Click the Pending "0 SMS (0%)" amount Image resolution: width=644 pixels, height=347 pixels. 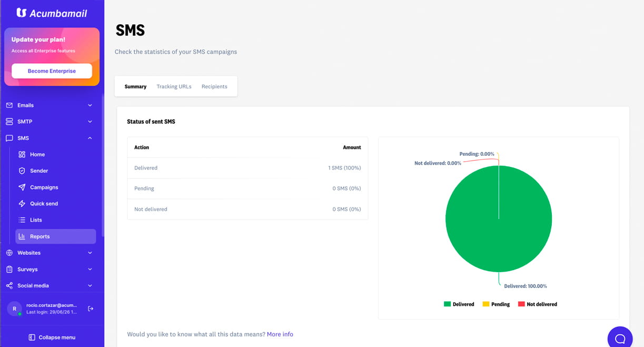coord(346,189)
